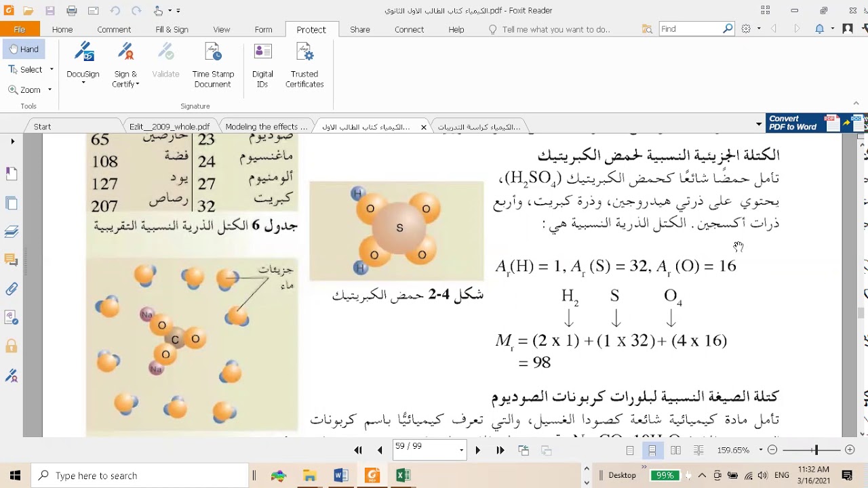Switch to the Home ribbon tab
This screenshot has width=868, height=488.
pyautogui.click(x=62, y=29)
